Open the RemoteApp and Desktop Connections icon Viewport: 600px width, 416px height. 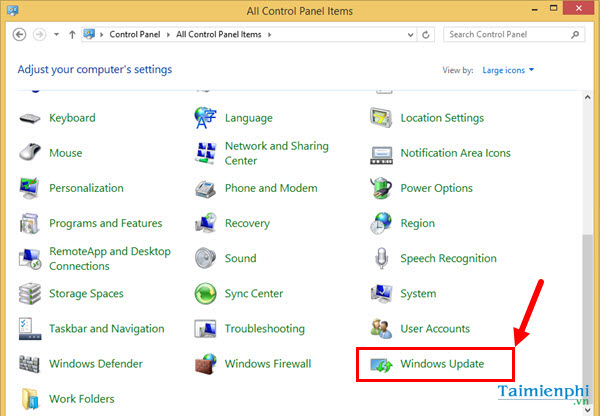click(x=30, y=258)
